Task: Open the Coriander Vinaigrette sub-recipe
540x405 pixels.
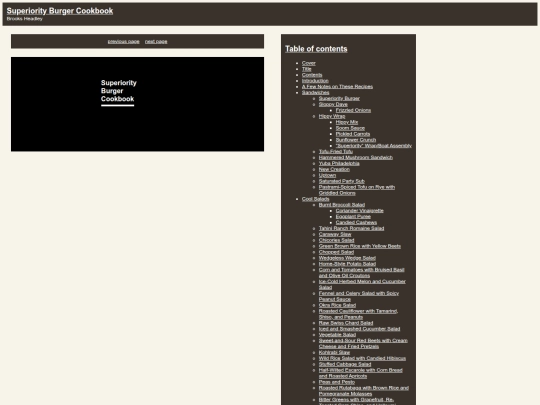Action: (360, 211)
